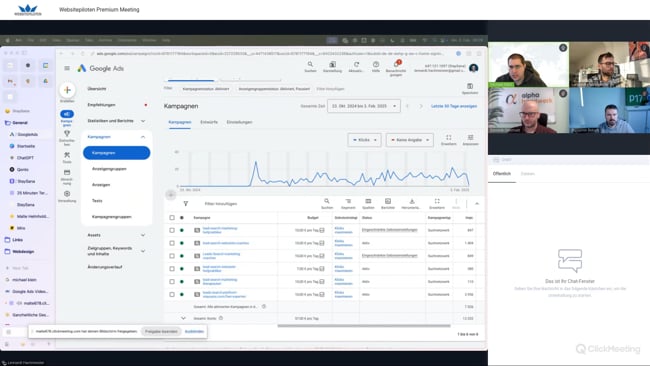
Task: Tick the checkbox of the sixth campaign row
Action: (172, 294)
